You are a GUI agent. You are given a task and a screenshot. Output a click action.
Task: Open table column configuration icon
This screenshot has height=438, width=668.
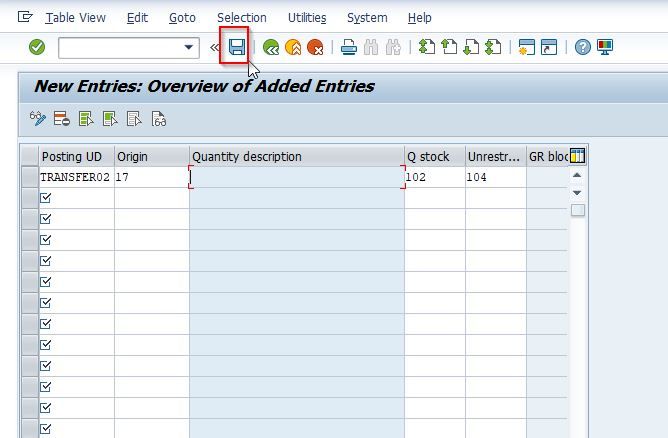pyautogui.click(x=577, y=156)
